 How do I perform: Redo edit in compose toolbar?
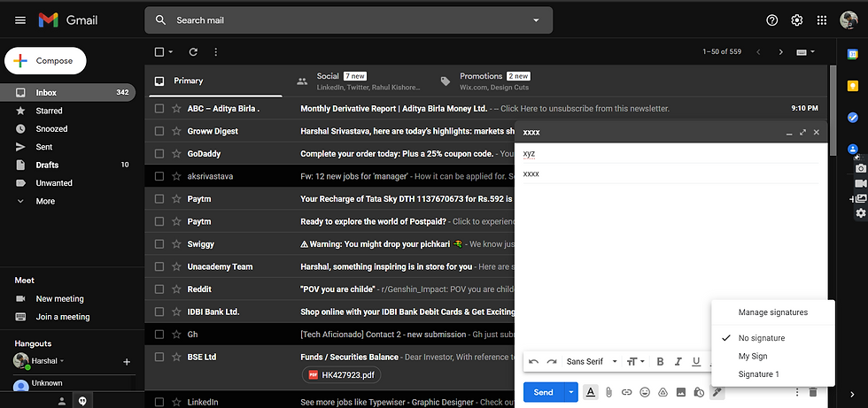(x=551, y=362)
